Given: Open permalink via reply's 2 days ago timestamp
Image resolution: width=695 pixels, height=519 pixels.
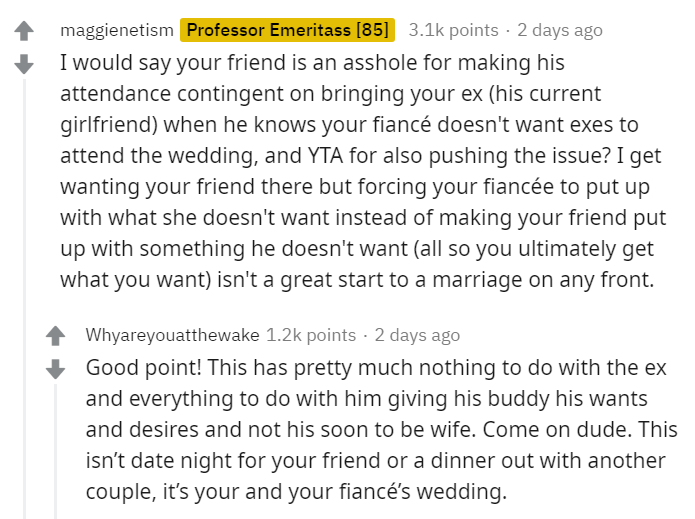Looking at the screenshot, I should (x=417, y=335).
